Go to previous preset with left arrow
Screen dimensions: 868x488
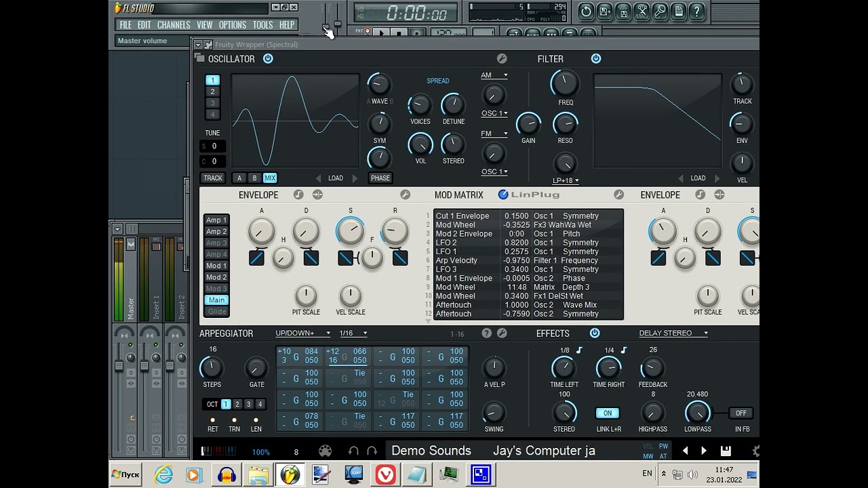point(685,451)
